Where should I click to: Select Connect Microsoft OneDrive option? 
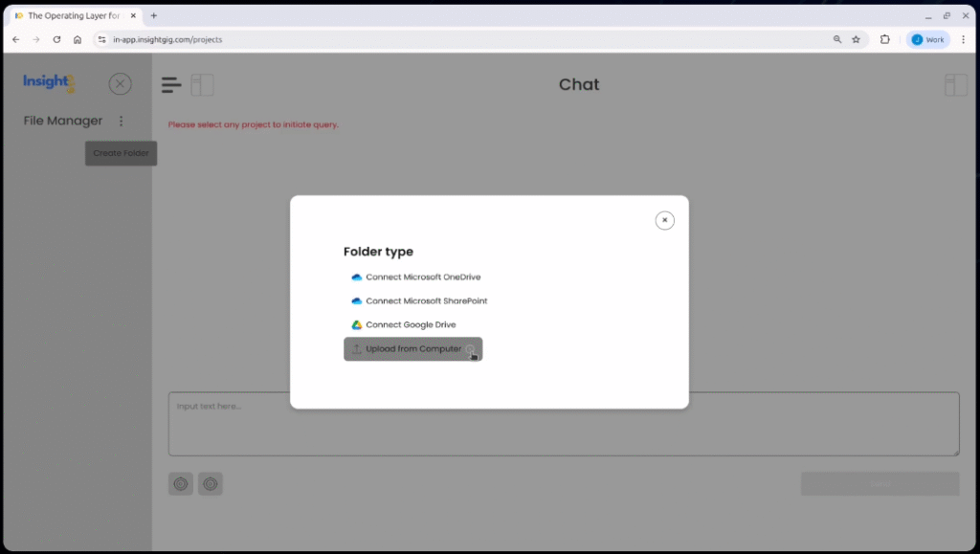(422, 277)
